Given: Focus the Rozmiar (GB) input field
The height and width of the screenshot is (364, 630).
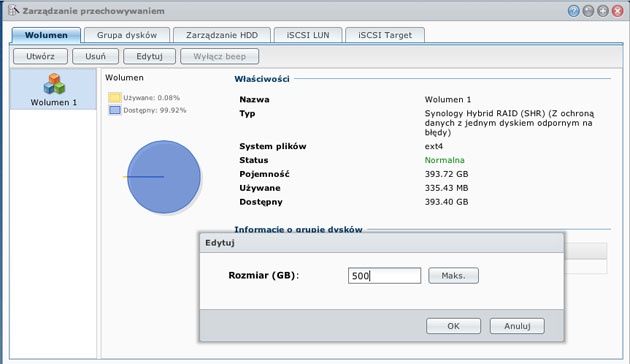Looking at the screenshot, I should (385, 276).
